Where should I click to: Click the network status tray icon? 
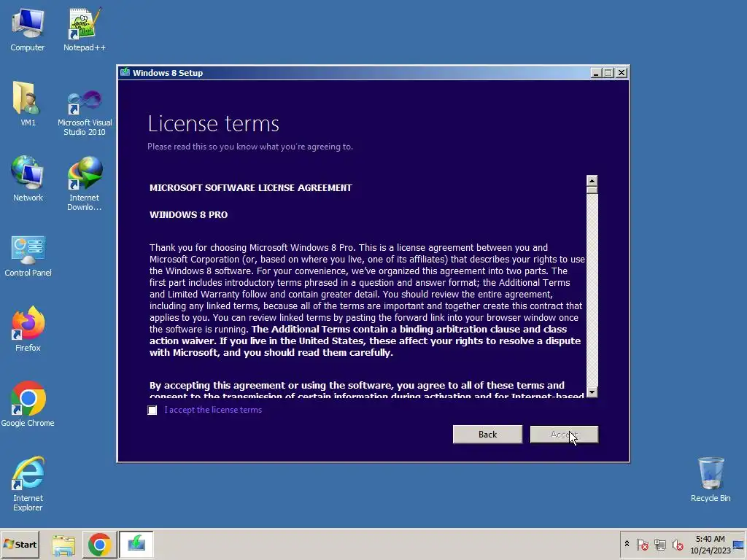659,544
